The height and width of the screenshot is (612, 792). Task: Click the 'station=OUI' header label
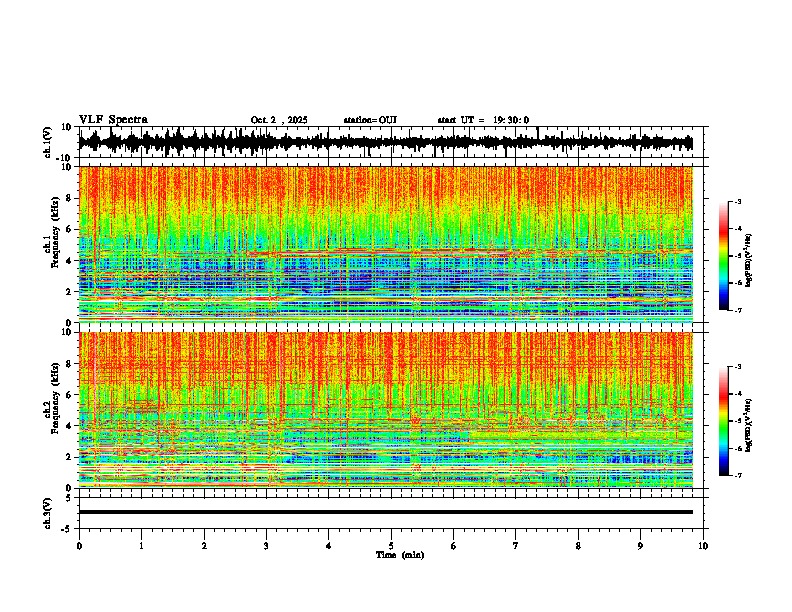click(370, 120)
